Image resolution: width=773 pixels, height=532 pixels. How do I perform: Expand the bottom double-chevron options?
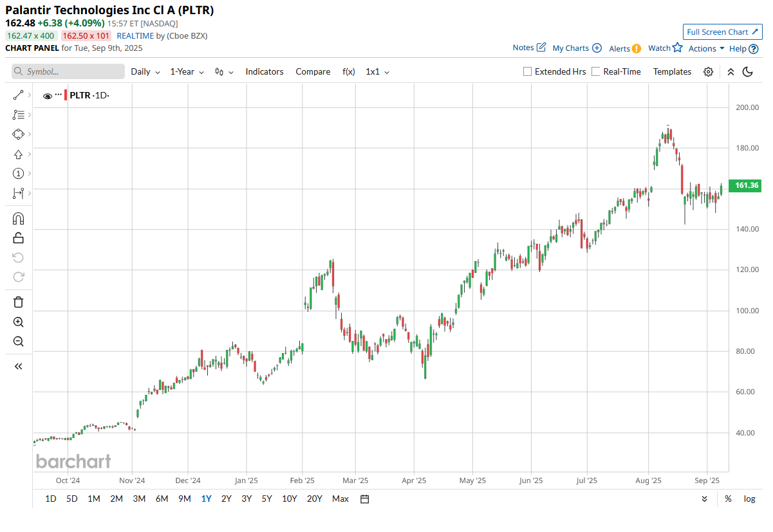tap(704, 499)
